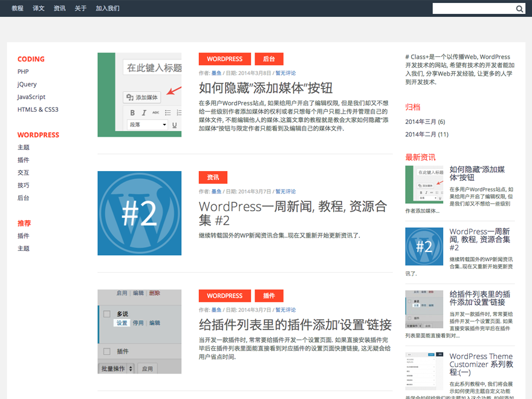The height and width of the screenshot is (399, 532).
Task: Select the 关于 navigation item
Action: click(80, 8)
